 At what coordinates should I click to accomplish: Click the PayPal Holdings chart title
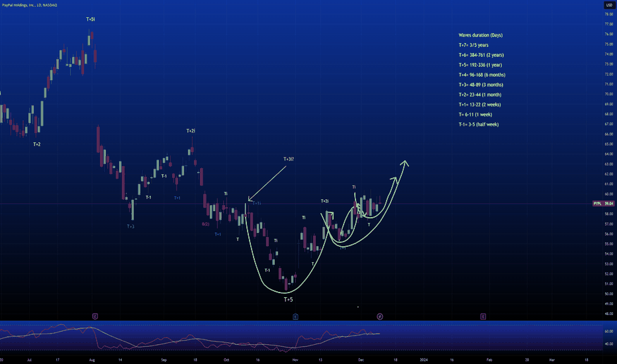30,5
